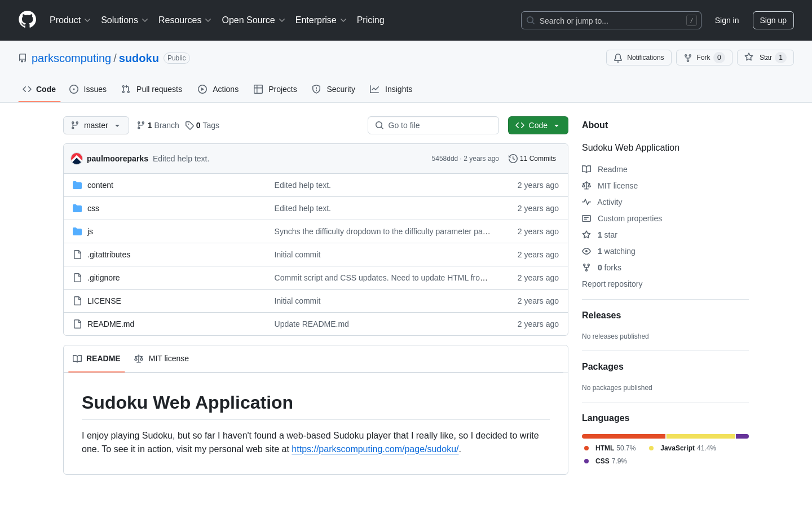Image resolution: width=812 pixels, height=508 pixels.
Task: Click the star icon in Star button
Action: (x=749, y=57)
